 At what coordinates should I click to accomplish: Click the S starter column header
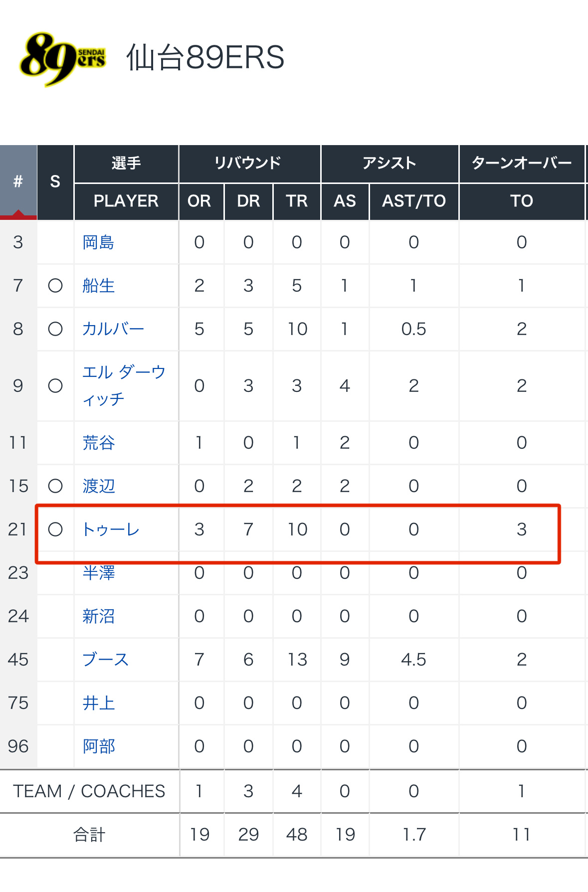tap(55, 182)
